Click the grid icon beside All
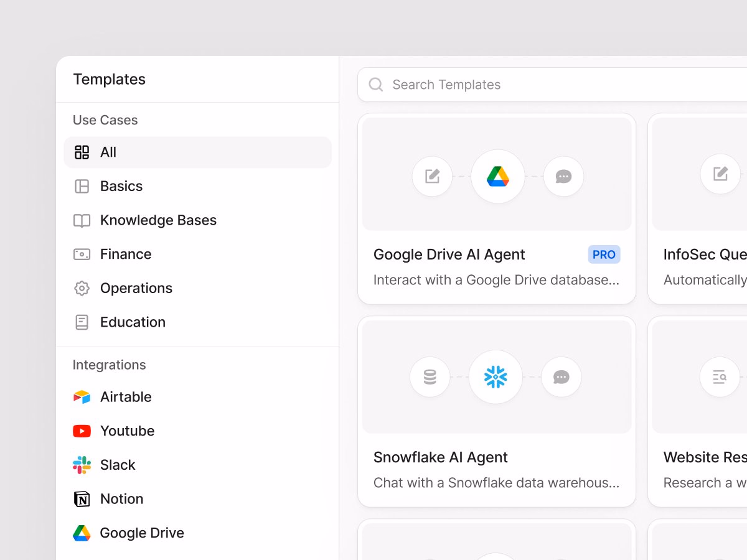The width and height of the screenshot is (747, 560). (x=82, y=152)
